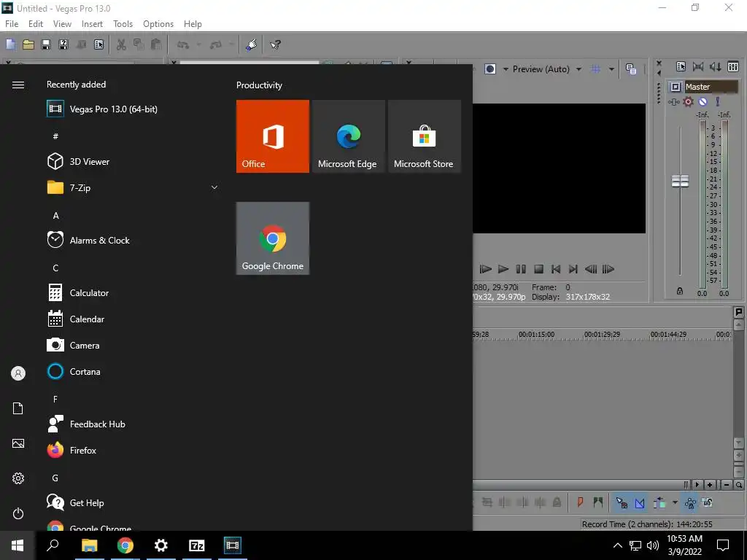Click the New project icon in Vegas toolbar
Viewport: 747px width, 560px height.
pos(10,44)
